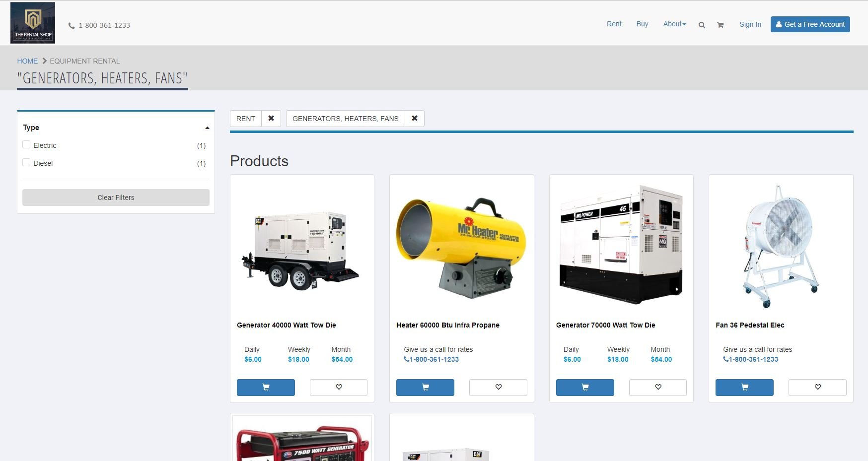Toggle the Electric type checkbox

26,144
